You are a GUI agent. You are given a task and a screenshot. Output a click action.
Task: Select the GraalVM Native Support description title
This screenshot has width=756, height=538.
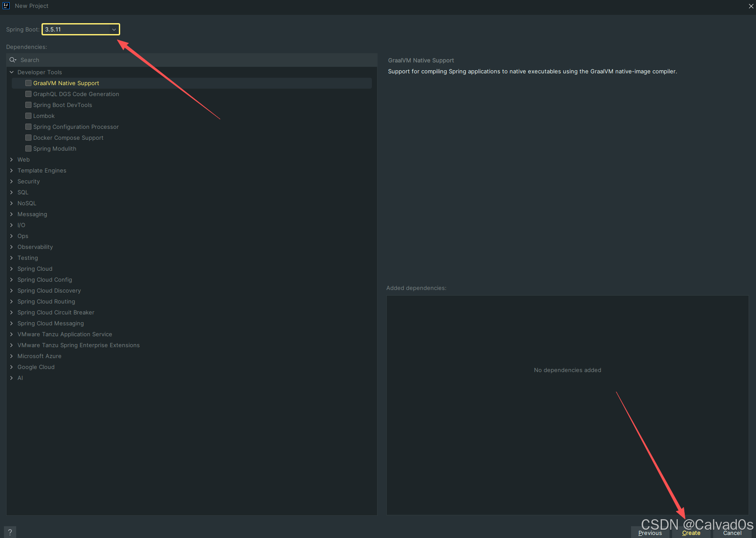click(x=421, y=60)
